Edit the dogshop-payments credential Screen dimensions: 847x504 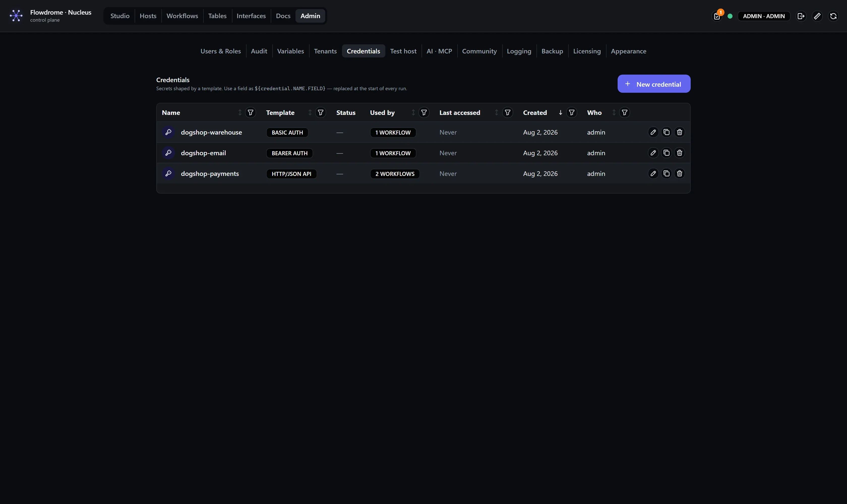point(653,174)
